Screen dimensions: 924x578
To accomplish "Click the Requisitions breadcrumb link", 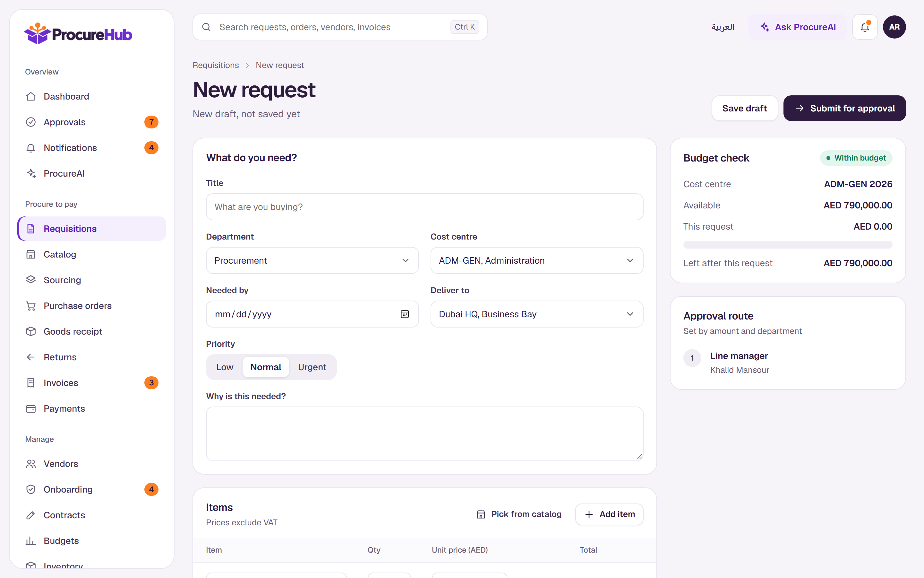I will coord(216,66).
